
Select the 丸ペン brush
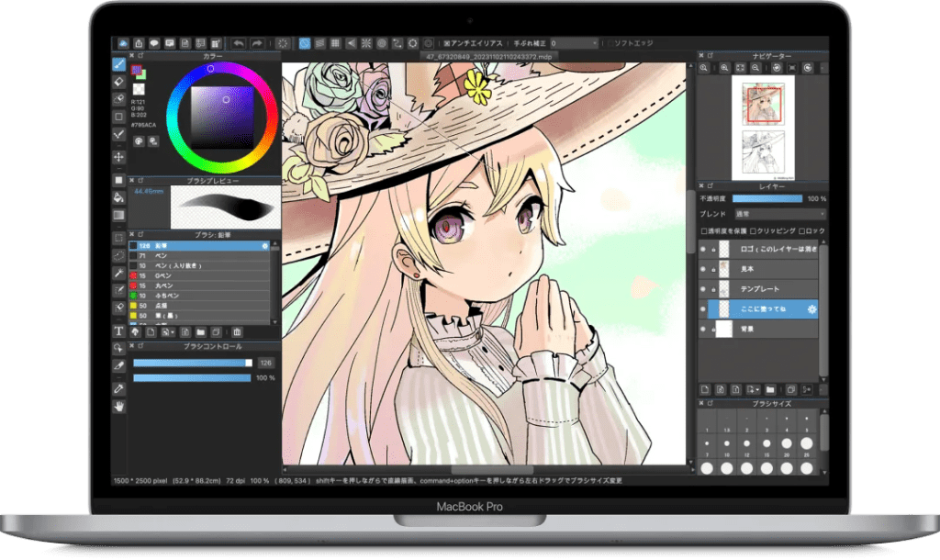point(199,286)
